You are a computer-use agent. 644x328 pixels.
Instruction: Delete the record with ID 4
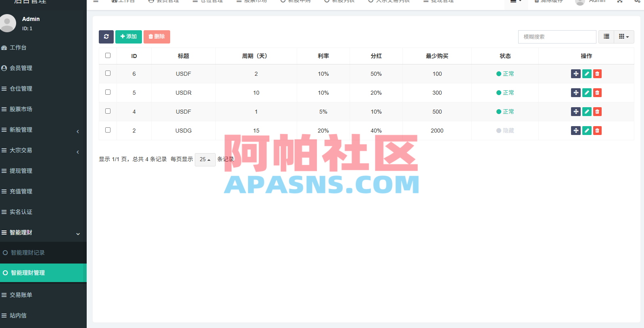click(x=597, y=112)
